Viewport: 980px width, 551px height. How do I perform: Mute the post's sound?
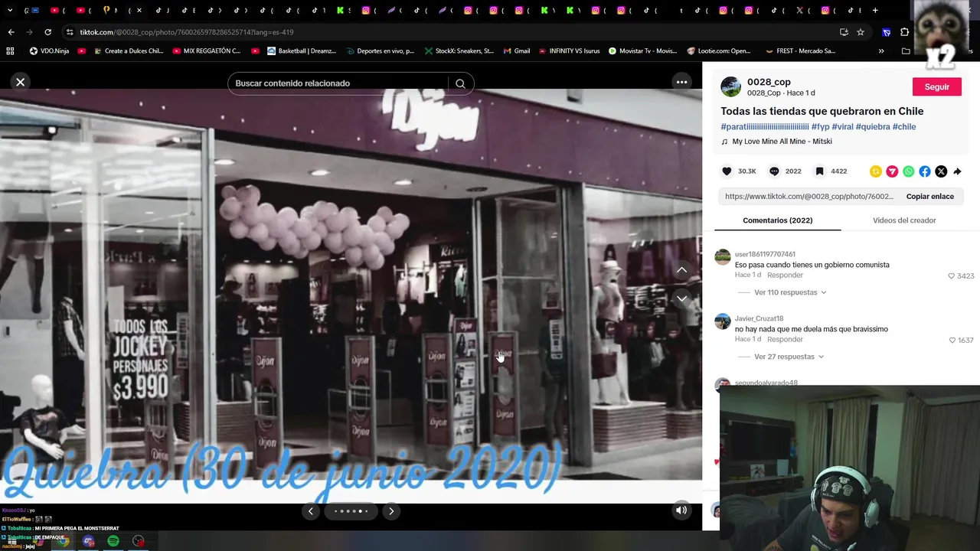click(681, 510)
